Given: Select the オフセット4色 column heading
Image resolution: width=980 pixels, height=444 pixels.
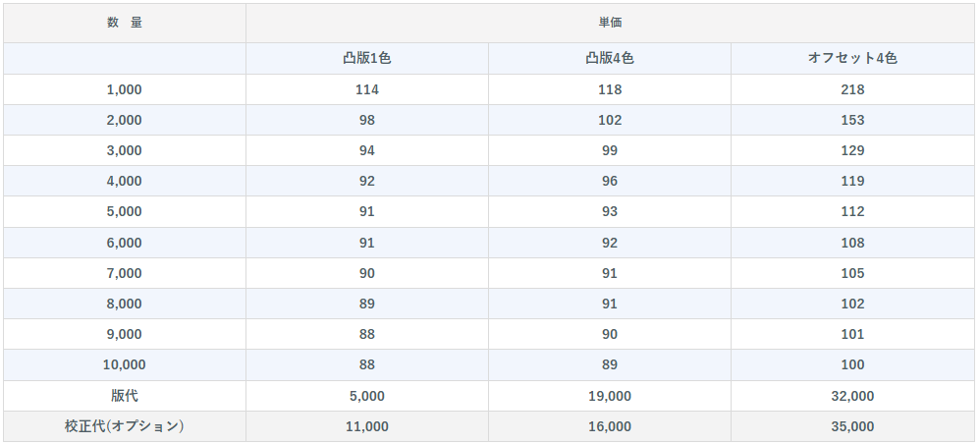Looking at the screenshot, I should (x=852, y=59).
